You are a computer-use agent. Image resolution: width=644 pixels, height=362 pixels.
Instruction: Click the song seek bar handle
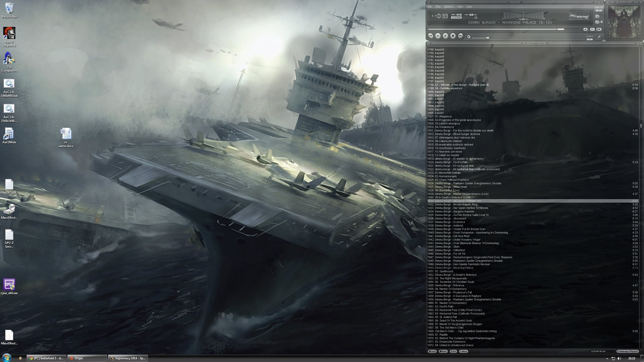pos(560,29)
